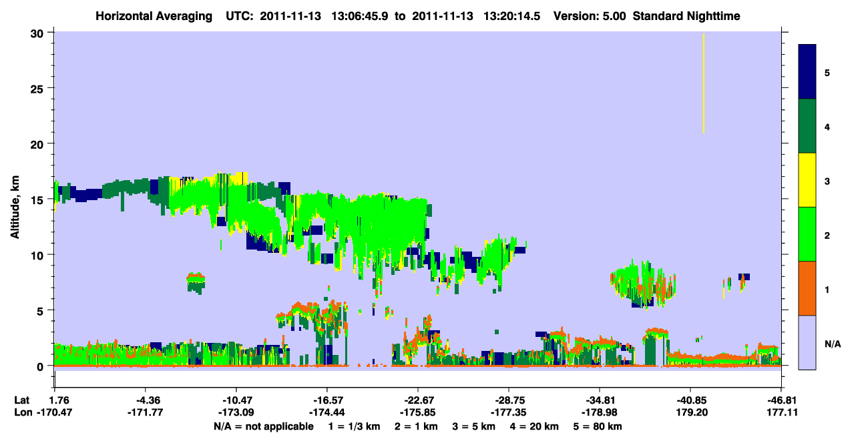Click the colorbar label '2'
The height and width of the screenshot is (445, 868).
coord(827,234)
